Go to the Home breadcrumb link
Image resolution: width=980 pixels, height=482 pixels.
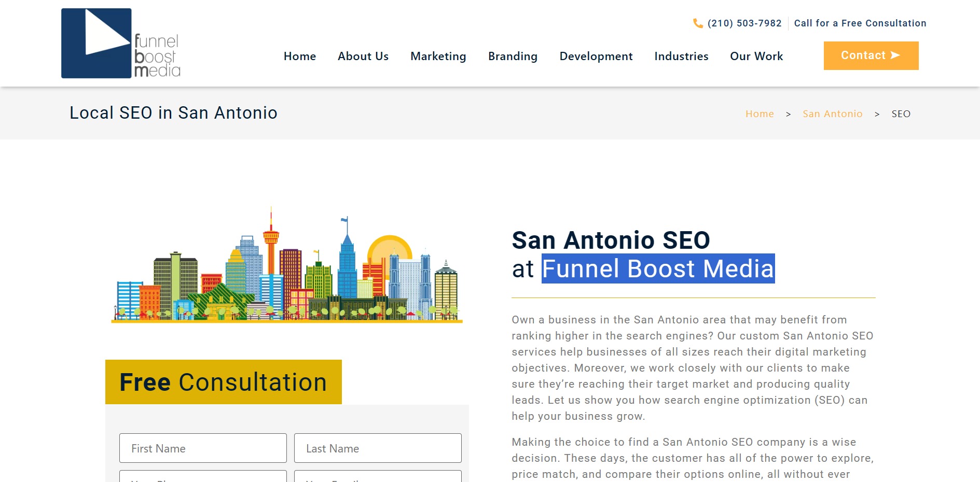coord(760,114)
